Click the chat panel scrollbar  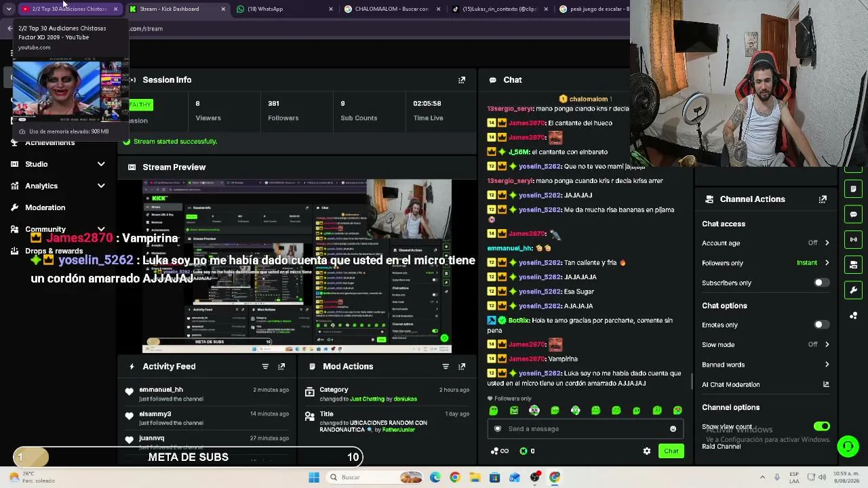tap(692, 382)
